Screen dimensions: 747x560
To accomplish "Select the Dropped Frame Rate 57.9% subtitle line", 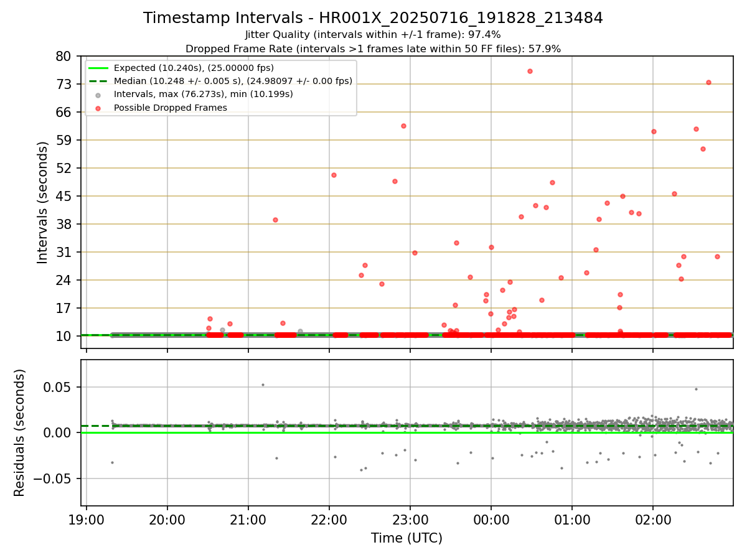I will tap(373, 49).
